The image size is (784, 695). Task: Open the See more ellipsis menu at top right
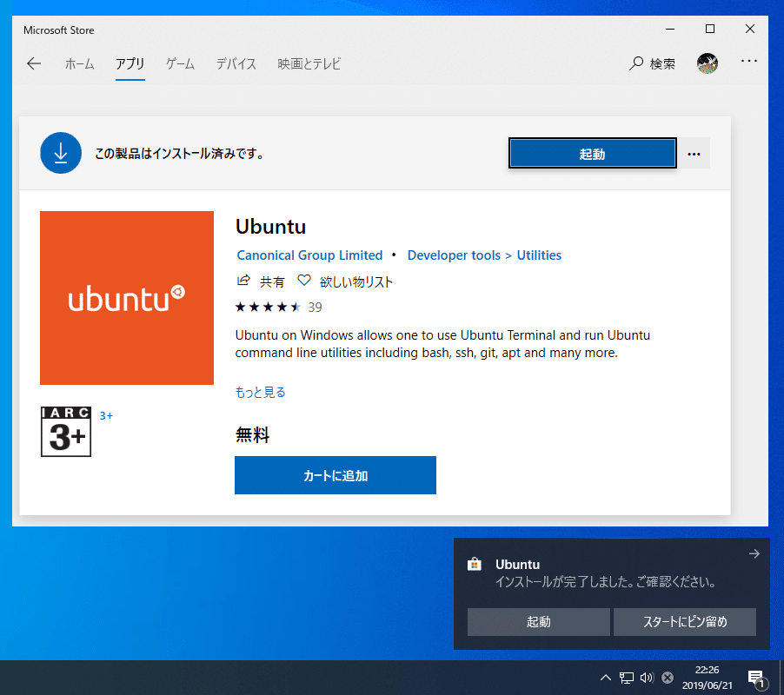pyautogui.click(x=748, y=63)
